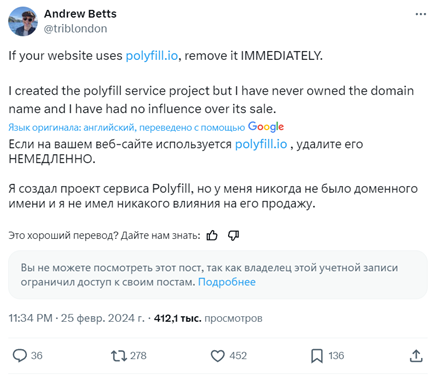The width and height of the screenshot is (437, 375).
Task: Click the reply speech bubble icon
Action: click(x=20, y=355)
